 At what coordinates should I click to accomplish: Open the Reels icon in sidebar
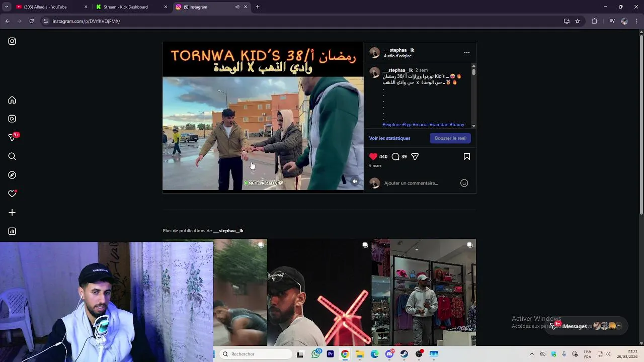(x=12, y=119)
